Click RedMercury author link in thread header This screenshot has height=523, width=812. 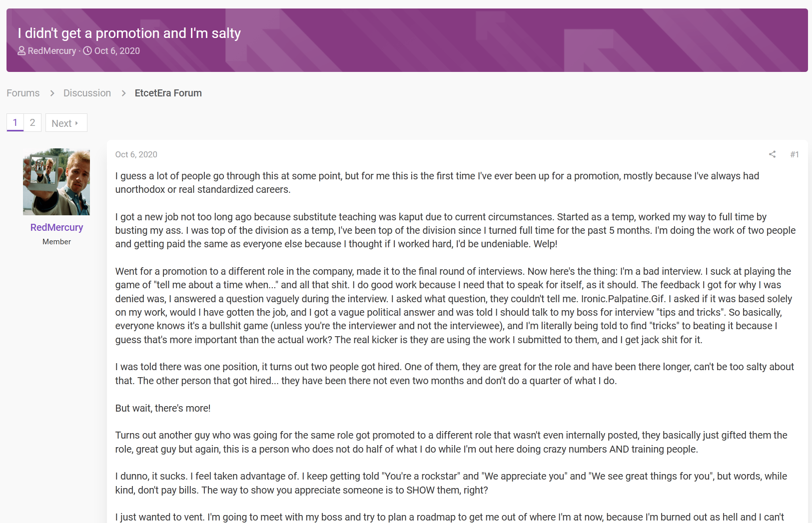click(52, 51)
